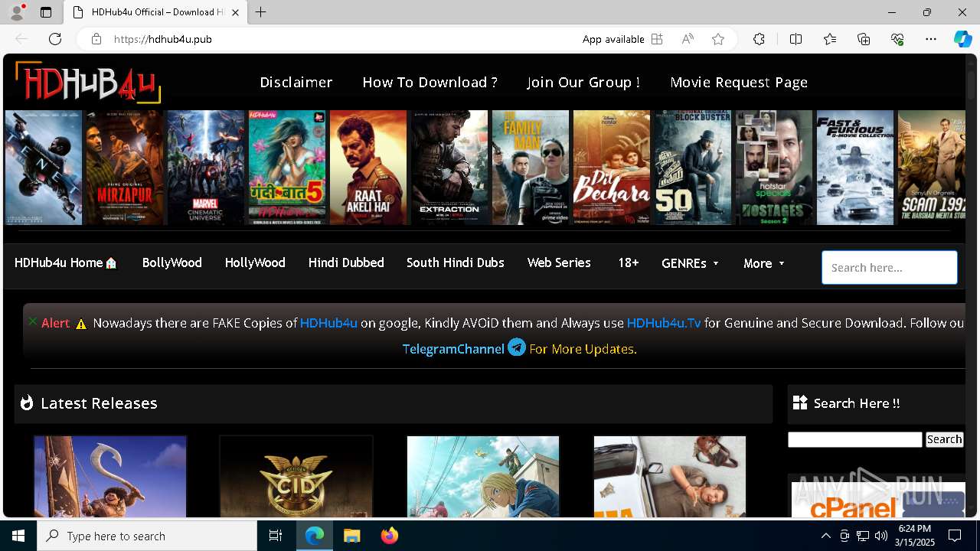Screen dimensions: 980x551
Task: Open Settings and more ellipsis
Action: tap(931, 39)
